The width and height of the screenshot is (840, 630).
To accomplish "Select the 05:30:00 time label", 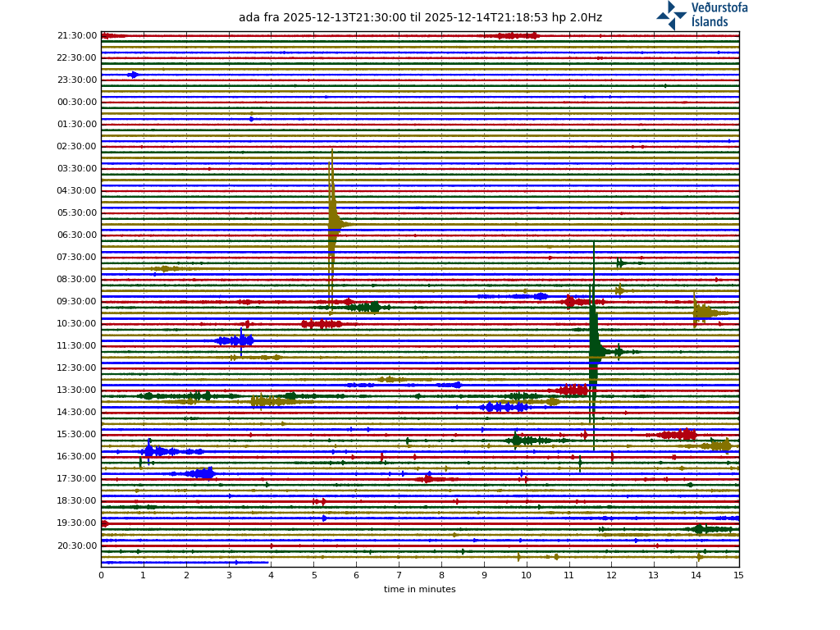I will point(77,213).
